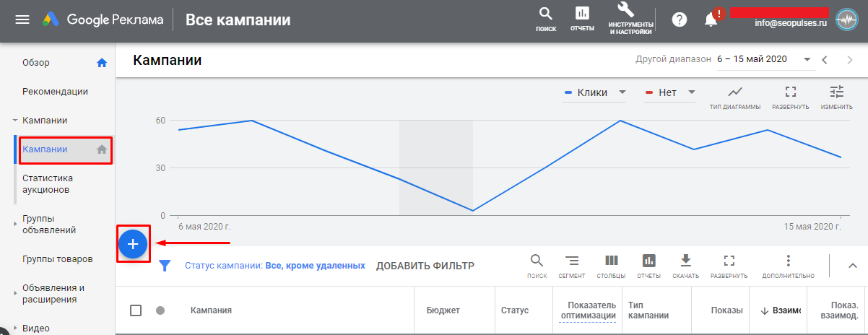Click the home icon beside Обзор
The height and width of the screenshot is (335, 868).
point(102,63)
